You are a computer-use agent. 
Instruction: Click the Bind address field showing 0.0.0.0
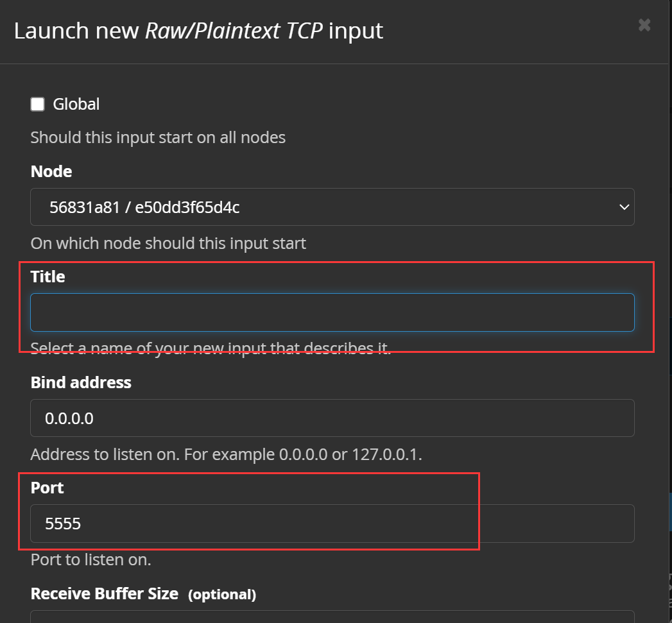pos(332,418)
